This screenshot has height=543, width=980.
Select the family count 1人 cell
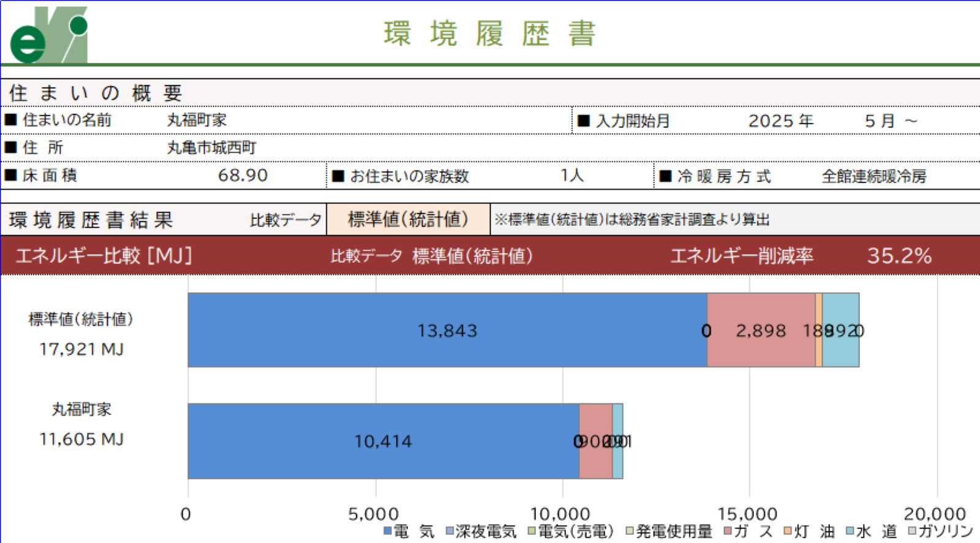(571, 176)
